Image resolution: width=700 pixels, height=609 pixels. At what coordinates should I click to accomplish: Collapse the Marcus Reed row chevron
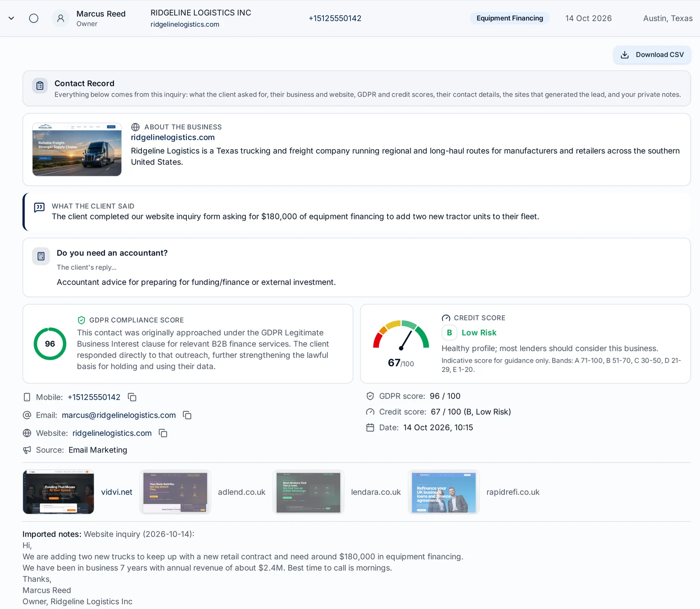[x=11, y=18]
